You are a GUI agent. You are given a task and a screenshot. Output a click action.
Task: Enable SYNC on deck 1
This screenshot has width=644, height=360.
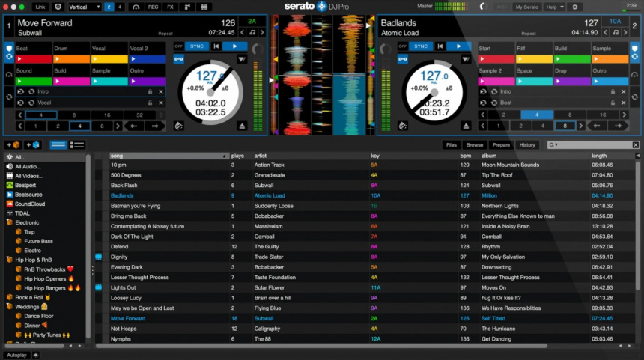tap(197, 46)
